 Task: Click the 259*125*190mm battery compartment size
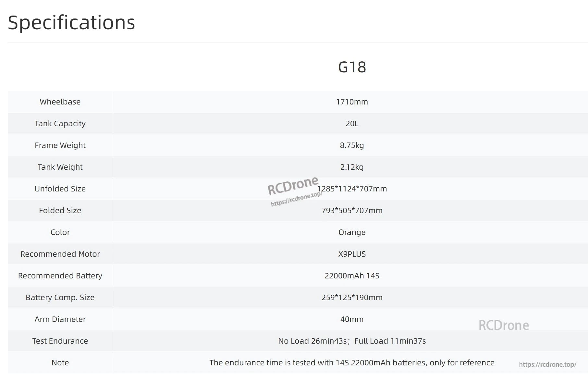pyautogui.click(x=352, y=298)
